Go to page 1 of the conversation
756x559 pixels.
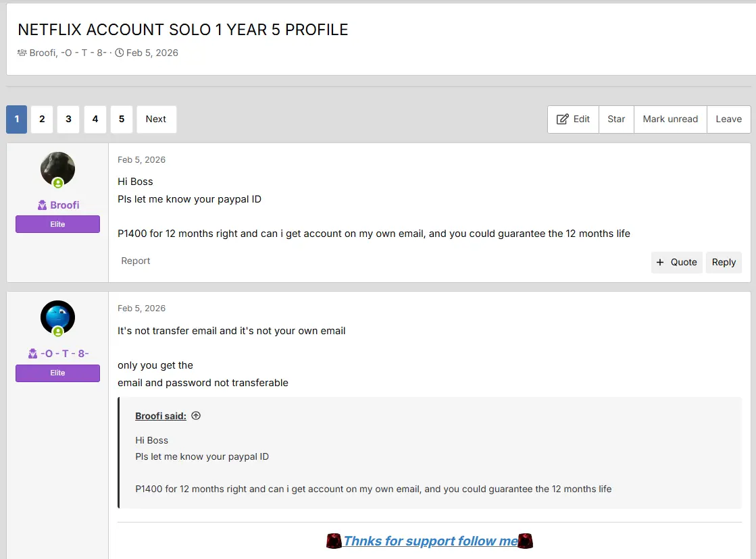[x=16, y=119]
